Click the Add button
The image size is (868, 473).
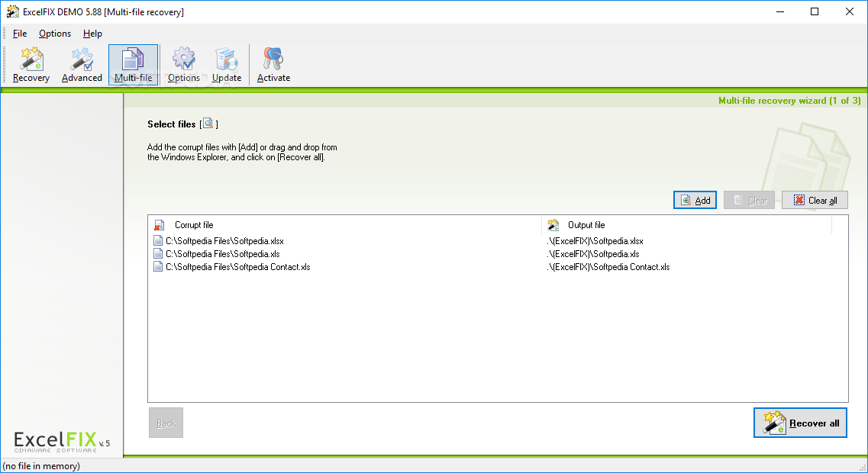695,201
